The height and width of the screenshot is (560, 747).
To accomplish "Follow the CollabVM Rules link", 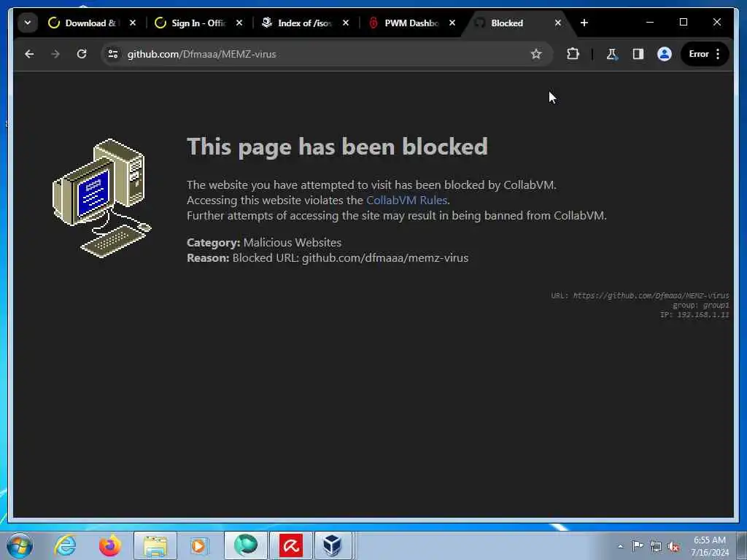I will (406, 200).
